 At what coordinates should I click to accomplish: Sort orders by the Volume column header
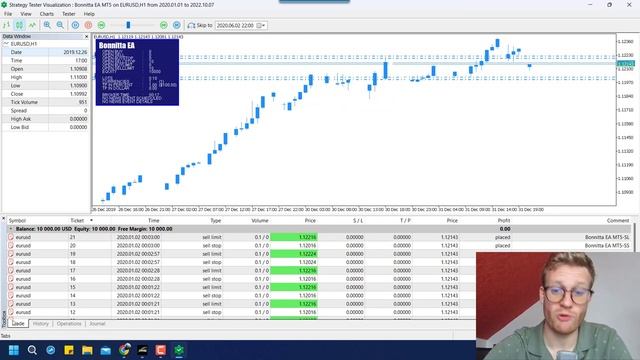tap(260, 220)
